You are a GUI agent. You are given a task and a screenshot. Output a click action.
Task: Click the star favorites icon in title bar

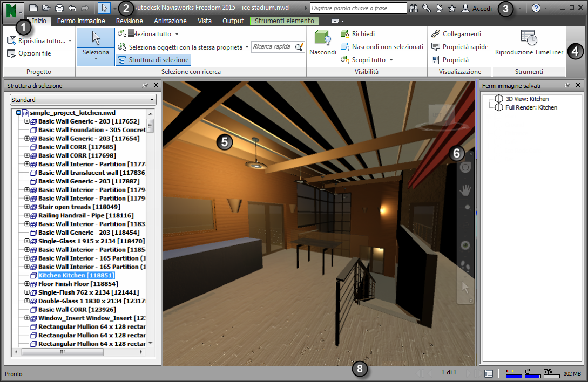point(452,8)
